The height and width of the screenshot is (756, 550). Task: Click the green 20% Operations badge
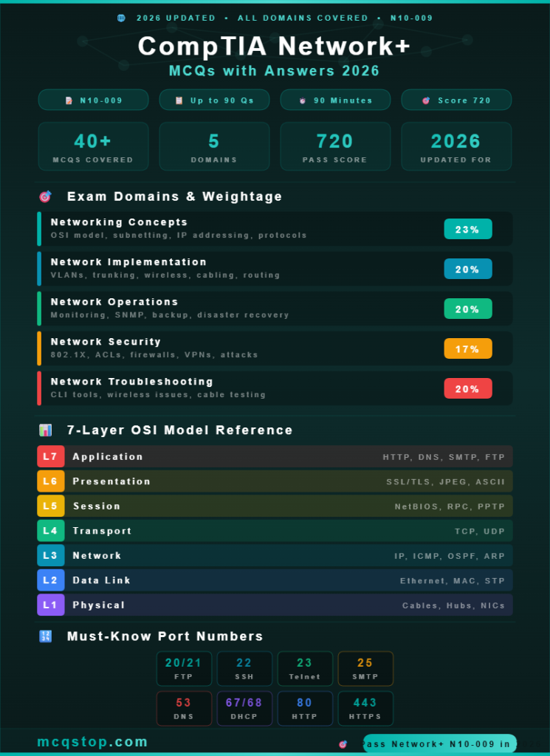click(x=468, y=309)
